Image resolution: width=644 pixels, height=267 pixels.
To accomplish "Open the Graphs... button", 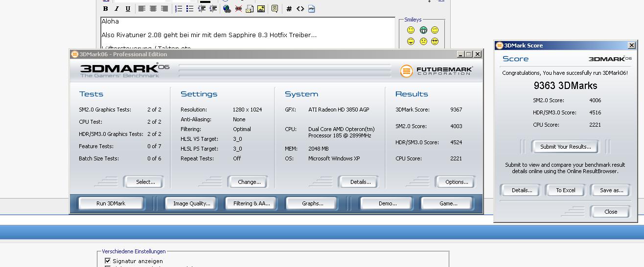I will click(x=312, y=203).
